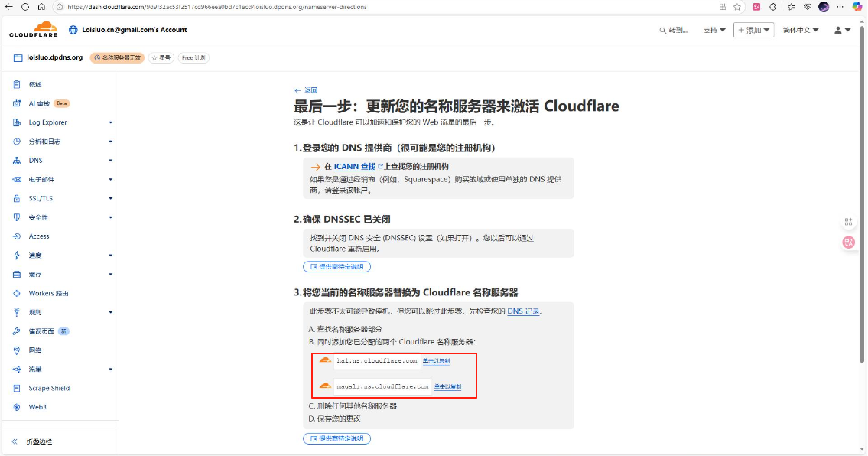The image size is (868, 456).
Task: Click the browser home button
Action: tap(41, 7)
